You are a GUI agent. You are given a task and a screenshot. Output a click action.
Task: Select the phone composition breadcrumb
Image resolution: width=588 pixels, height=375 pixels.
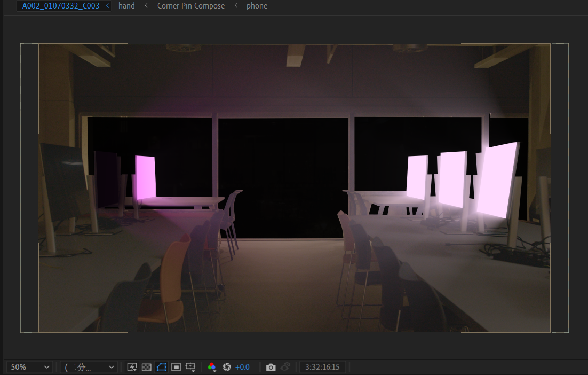click(257, 6)
